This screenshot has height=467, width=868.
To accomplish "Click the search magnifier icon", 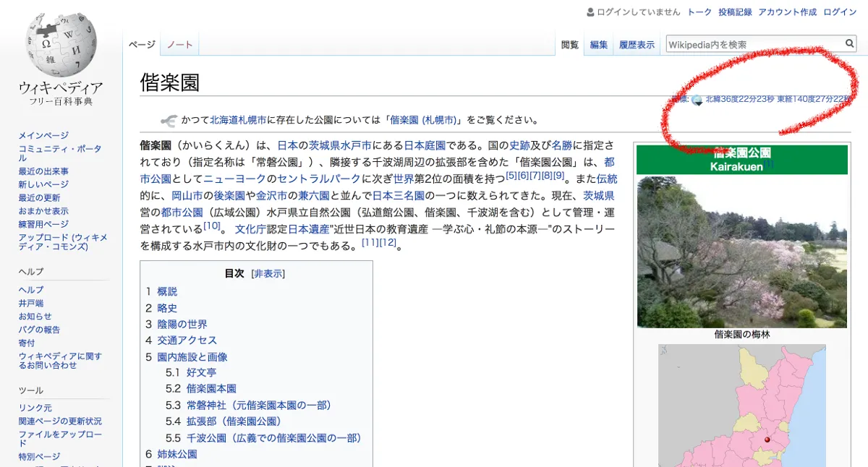I will coord(849,43).
